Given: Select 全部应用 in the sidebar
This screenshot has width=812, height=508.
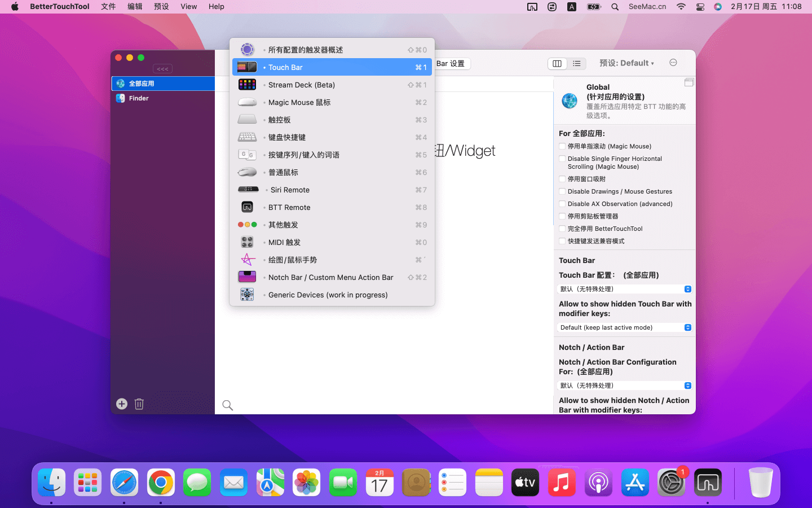Looking at the screenshot, I should pyautogui.click(x=163, y=84).
